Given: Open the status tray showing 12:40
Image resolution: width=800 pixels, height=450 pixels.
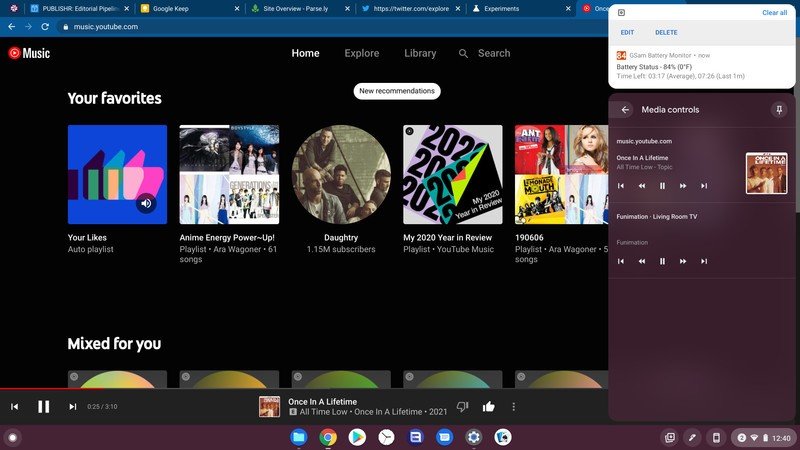Looking at the screenshot, I should (x=763, y=438).
